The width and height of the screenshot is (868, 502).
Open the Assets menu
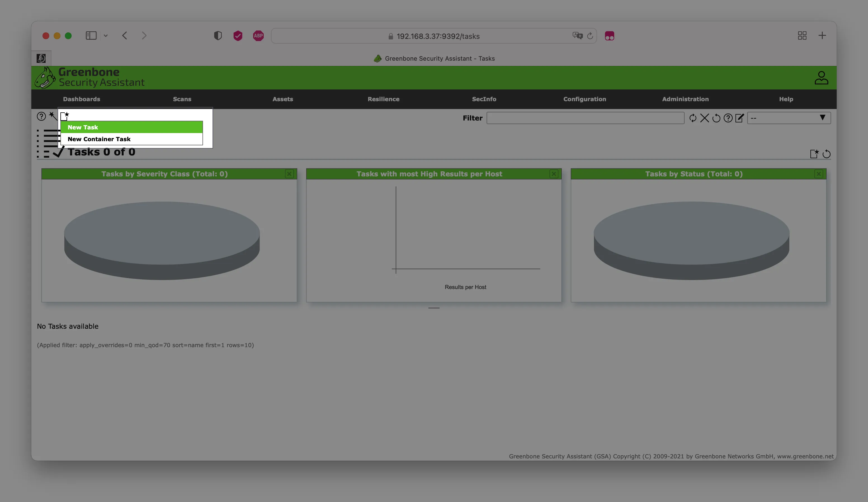click(x=283, y=99)
